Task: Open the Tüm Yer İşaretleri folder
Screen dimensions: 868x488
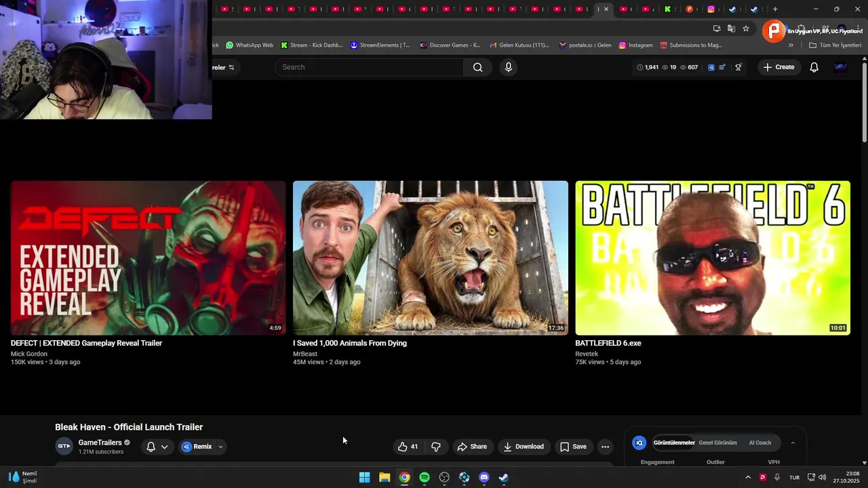Action: pyautogui.click(x=835, y=45)
